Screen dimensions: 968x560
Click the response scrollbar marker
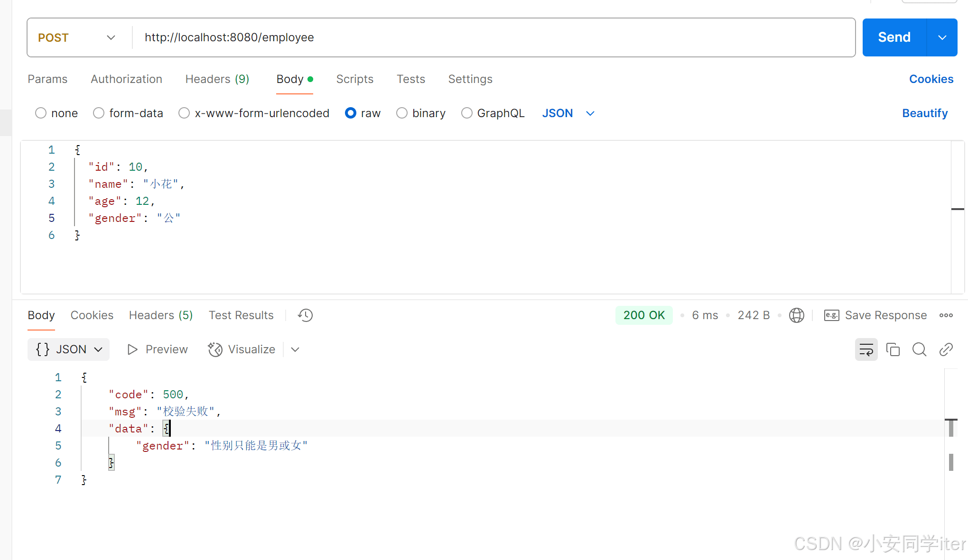pos(951,428)
